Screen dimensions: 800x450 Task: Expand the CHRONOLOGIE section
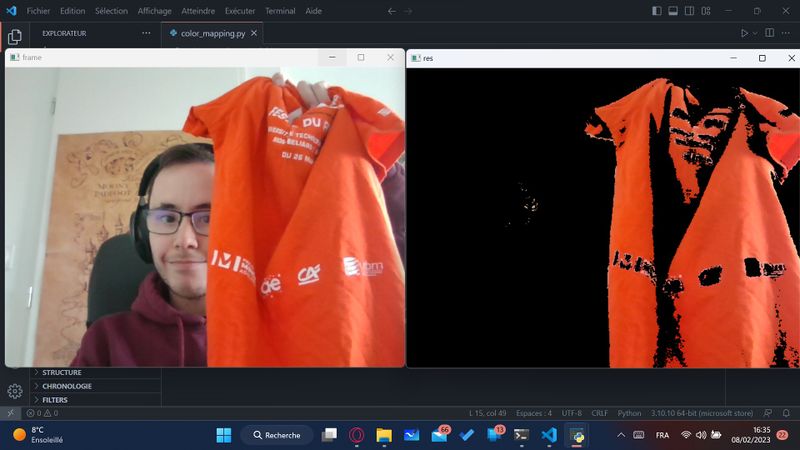(67, 386)
